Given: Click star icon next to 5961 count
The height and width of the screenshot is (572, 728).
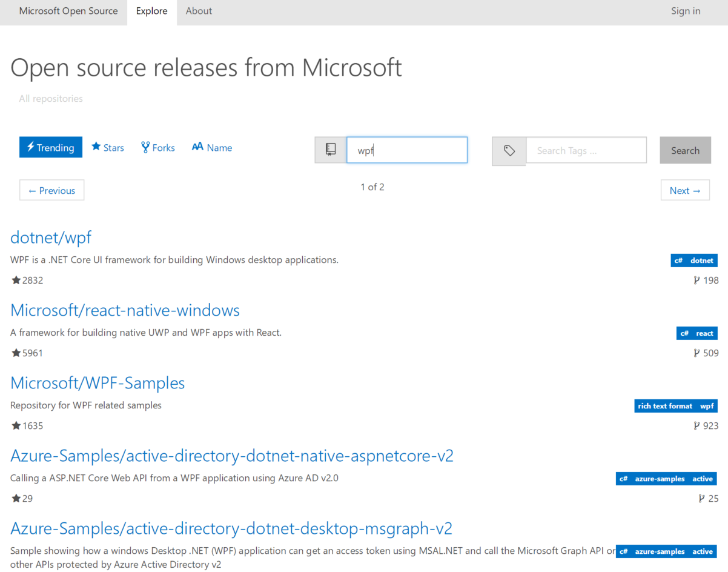Looking at the screenshot, I should pyautogui.click(x=16, y=353).
